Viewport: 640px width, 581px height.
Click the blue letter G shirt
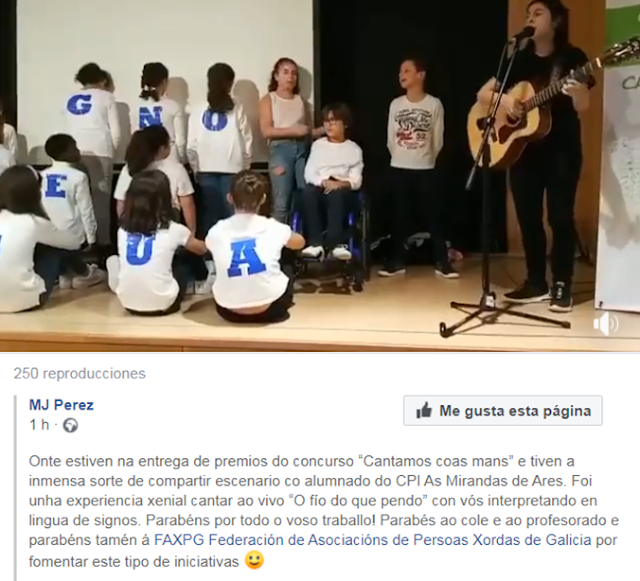coord(91,118)
